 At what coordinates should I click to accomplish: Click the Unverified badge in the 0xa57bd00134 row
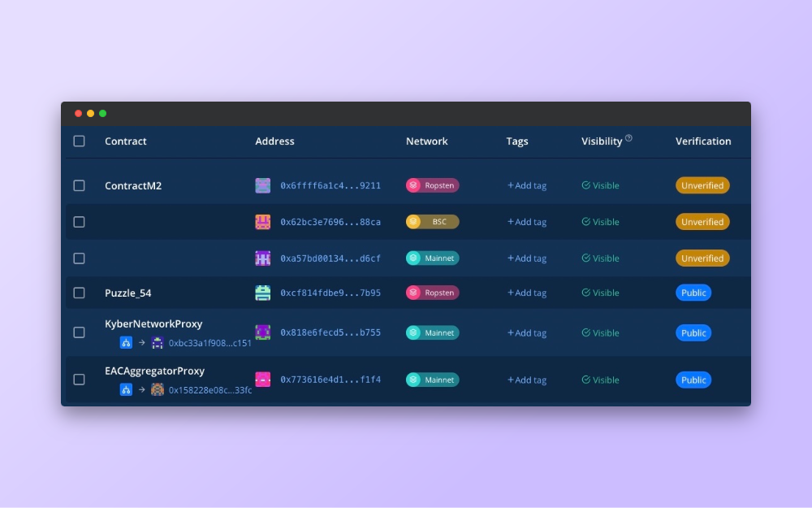(702, 258)
